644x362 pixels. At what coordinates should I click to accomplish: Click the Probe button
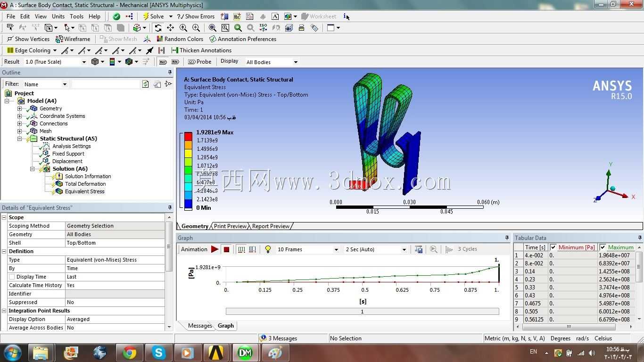click(x=199, y=62)
